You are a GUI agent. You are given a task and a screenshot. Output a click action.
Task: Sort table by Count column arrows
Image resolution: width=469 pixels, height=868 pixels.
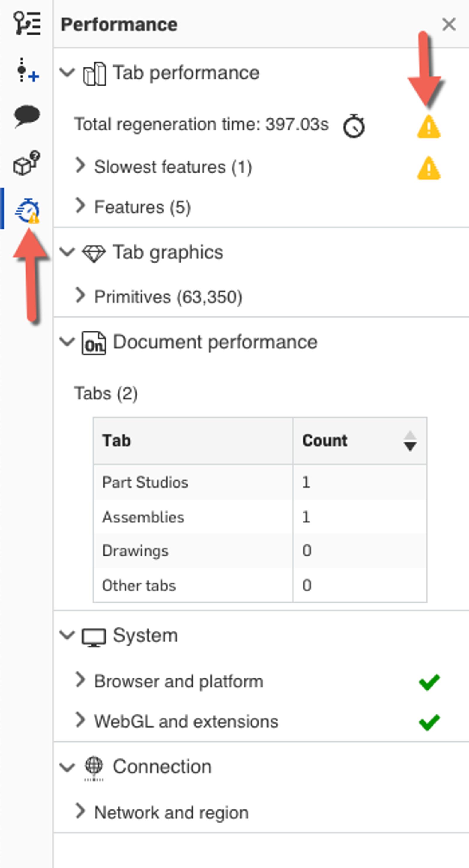tap(410, 441)
